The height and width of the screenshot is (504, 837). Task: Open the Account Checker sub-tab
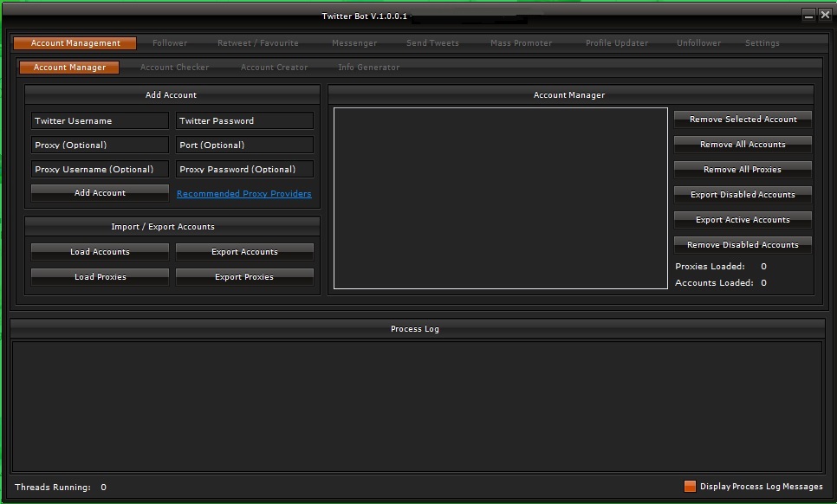click(x=174, y=68)
